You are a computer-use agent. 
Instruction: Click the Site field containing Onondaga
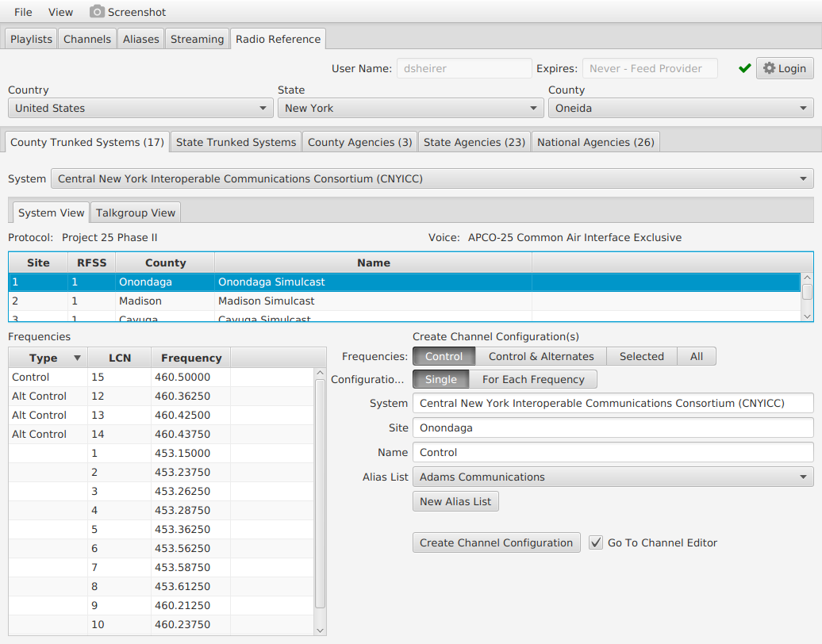point(613,427)
